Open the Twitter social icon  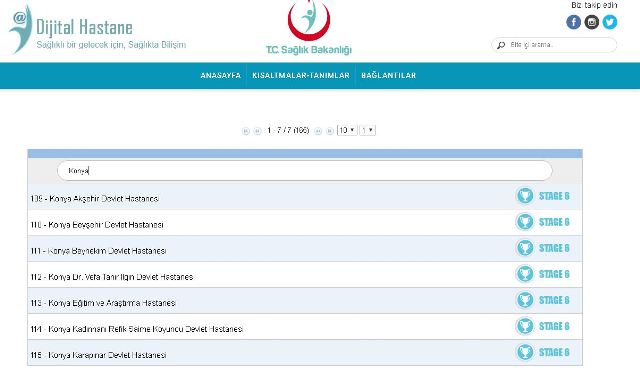610,22
